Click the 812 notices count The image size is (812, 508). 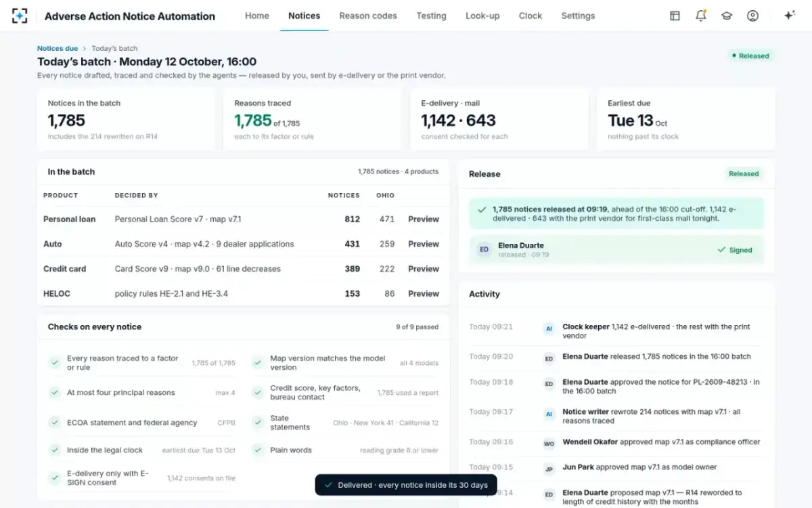point(352,219)
